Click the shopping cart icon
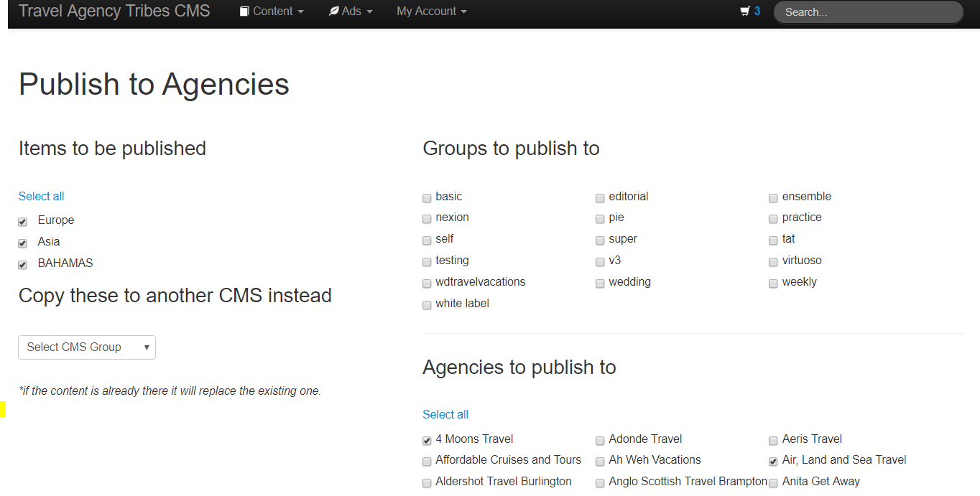 (x=744, y=11)
